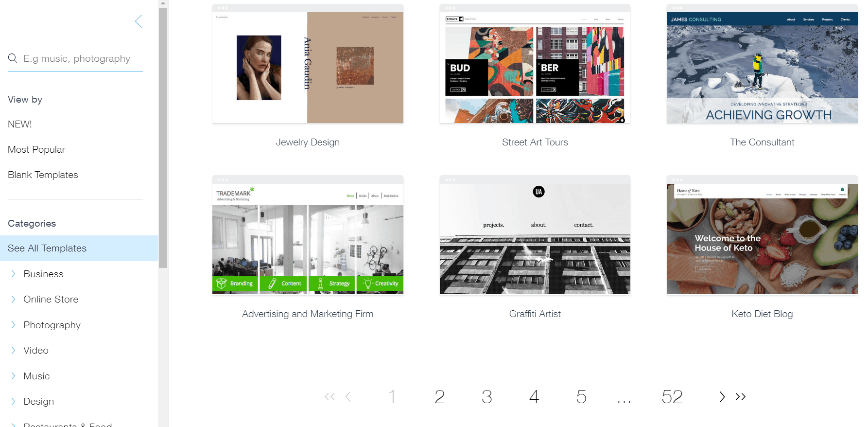
Task: Open the Street Art Tours template thumbnail
Action: tap(535, 64)
